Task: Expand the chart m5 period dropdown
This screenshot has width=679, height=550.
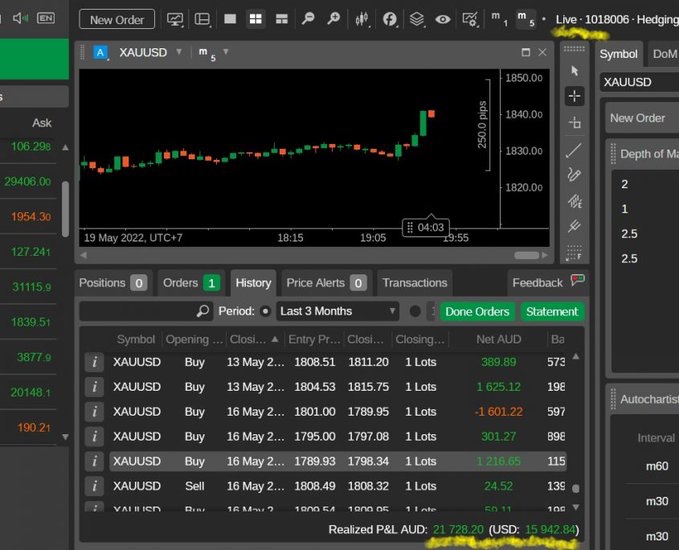Action: click(x=226, y=52)
